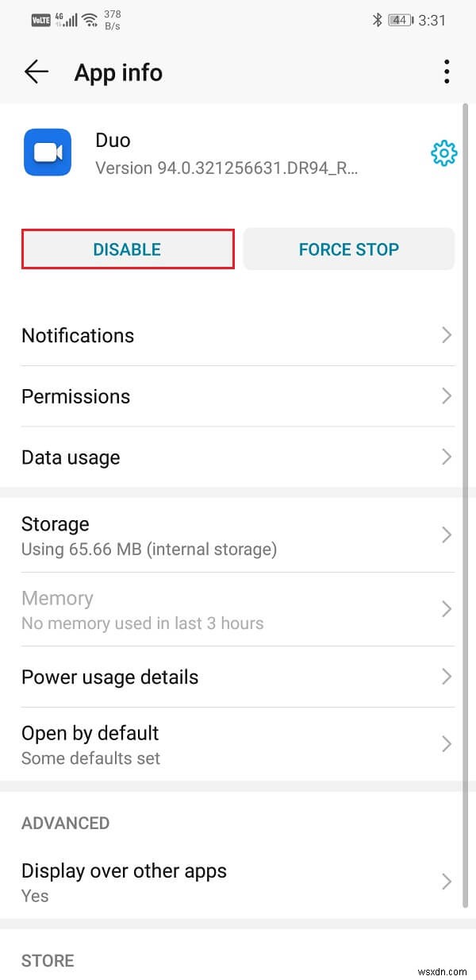Expand Storage details for Duo
The width and height of the screenshot is (476, 980).
point(238,535)
